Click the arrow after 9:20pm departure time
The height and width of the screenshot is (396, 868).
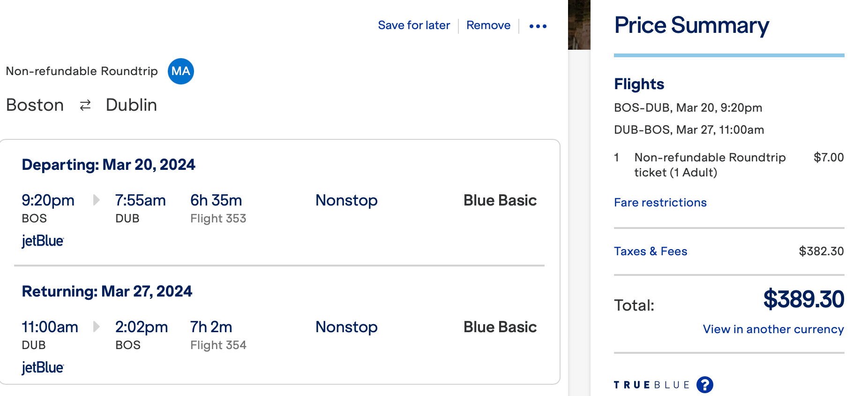(x=96, y=200)
